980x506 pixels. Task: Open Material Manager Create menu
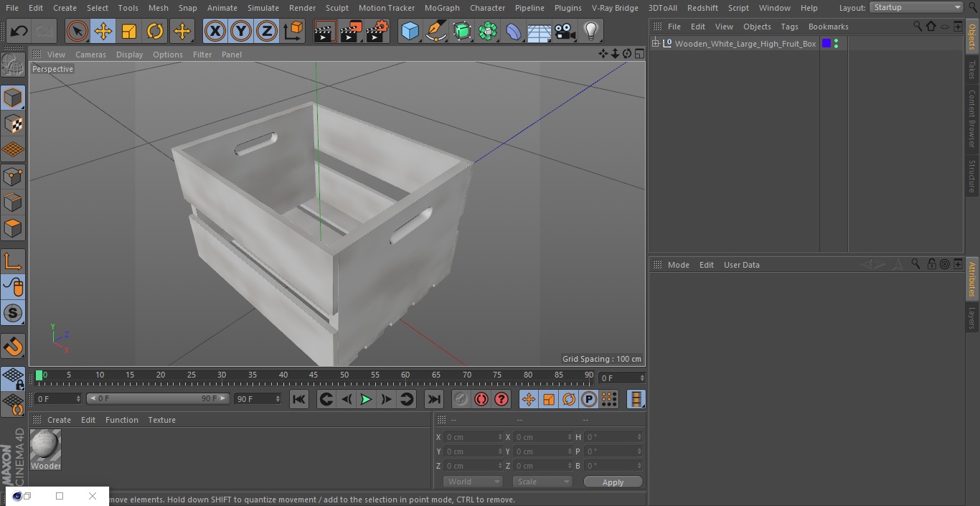[59, 420]
